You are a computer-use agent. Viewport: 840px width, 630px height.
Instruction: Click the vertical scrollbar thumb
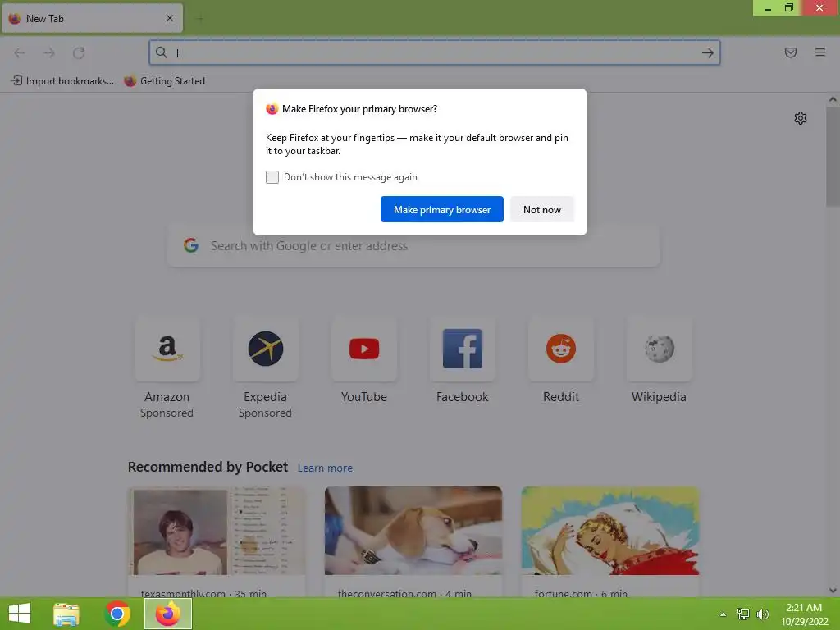pos(833,157)
